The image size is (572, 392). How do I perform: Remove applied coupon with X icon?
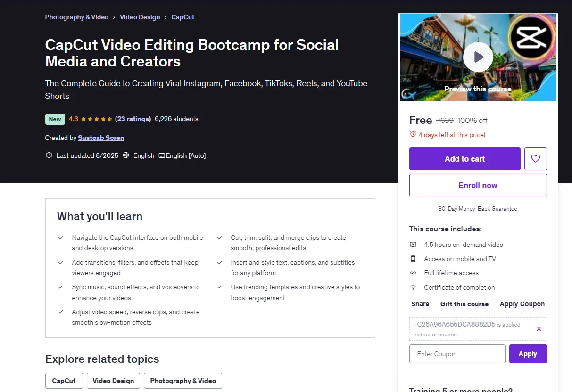(539, 329)
